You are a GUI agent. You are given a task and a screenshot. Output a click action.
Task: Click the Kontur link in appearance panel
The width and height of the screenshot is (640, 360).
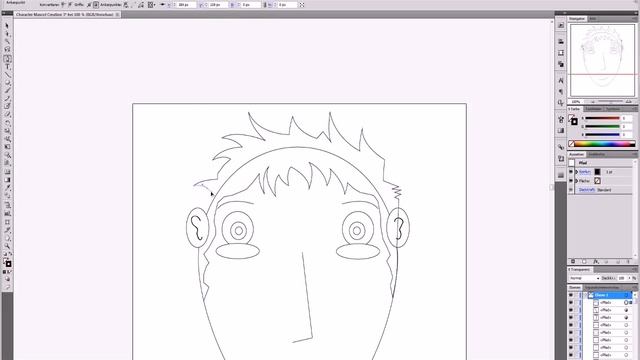click(585, 172)
